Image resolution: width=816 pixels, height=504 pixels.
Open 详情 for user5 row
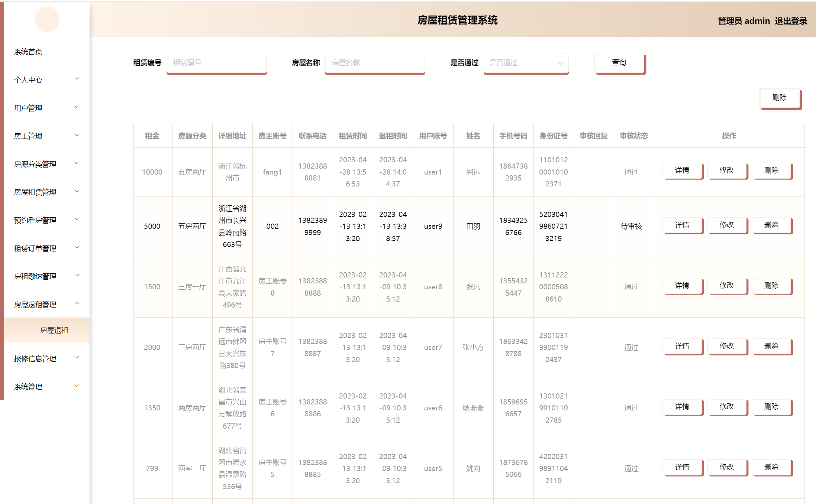coord(682,467)
